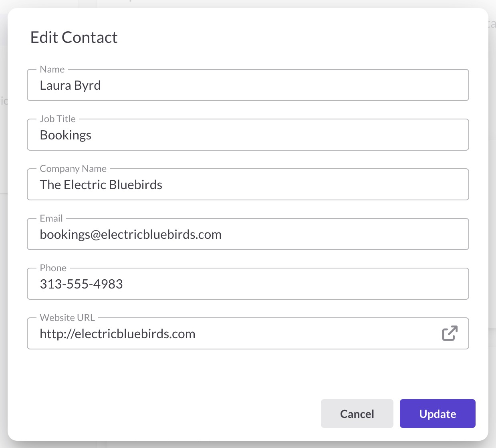Click the Name field's floating label
This screenshot has height=448, width=496.
52,69
